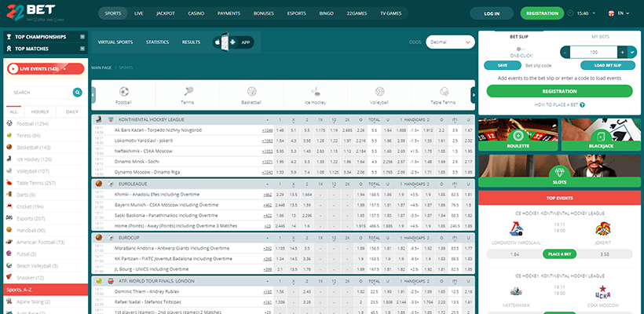Open the EN language selector
644x314 pixels.
pyautogui.click(x=620, y=13)
